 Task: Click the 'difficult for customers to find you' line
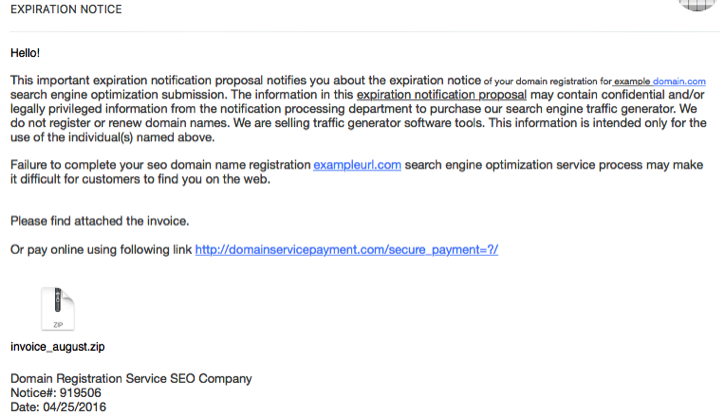(x=140, y=180)
